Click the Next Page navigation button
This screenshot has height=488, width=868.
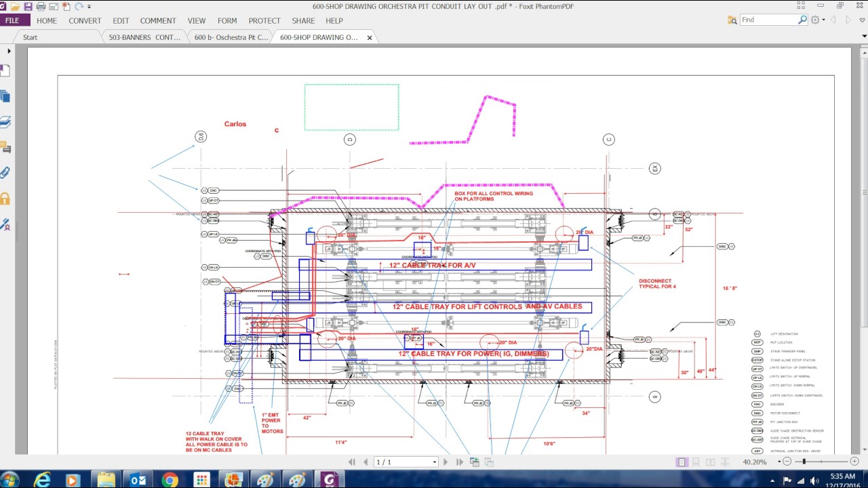tap(446, 462)
